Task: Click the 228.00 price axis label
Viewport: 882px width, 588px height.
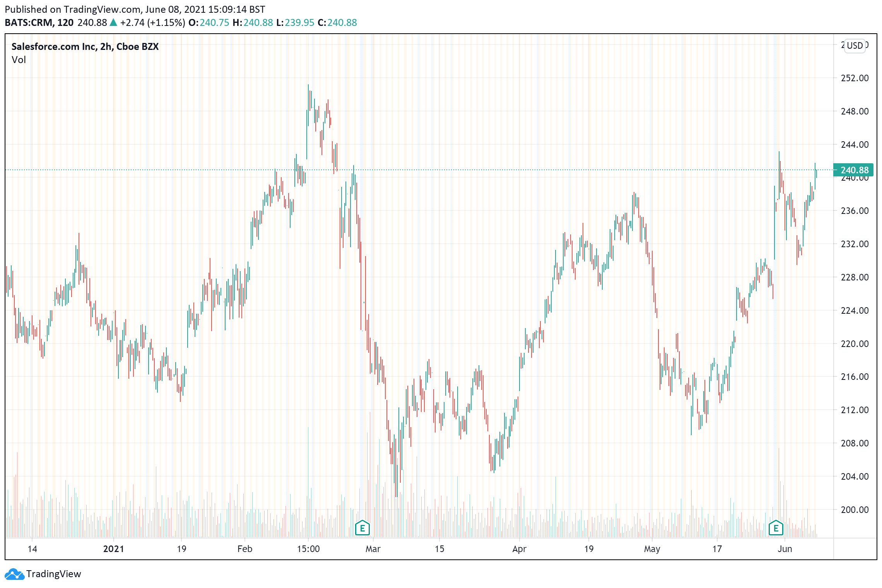Action: [855, 277]
